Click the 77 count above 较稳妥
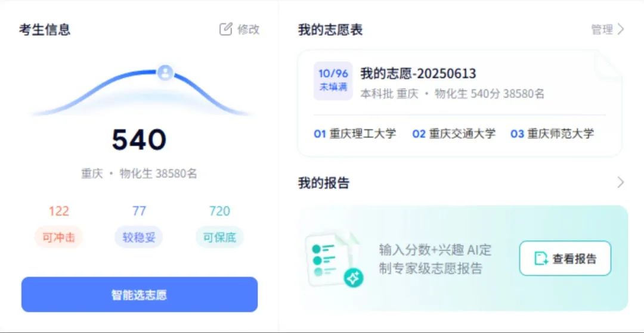Image resolution: width=644 pixels, height=333 pixels. [x=139, y=211]
